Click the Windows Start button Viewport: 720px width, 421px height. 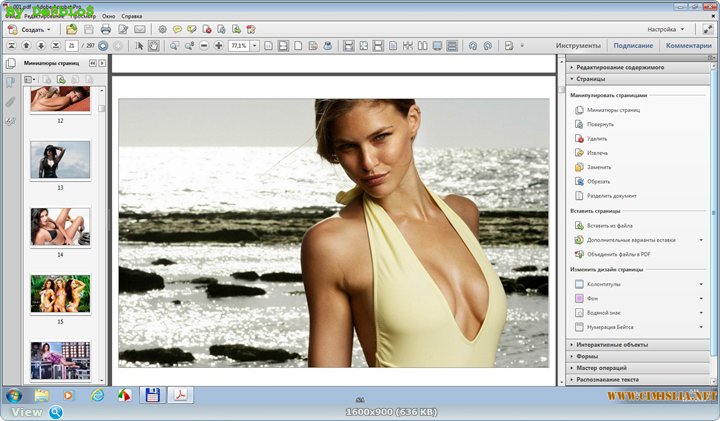[x=14, y=395]
